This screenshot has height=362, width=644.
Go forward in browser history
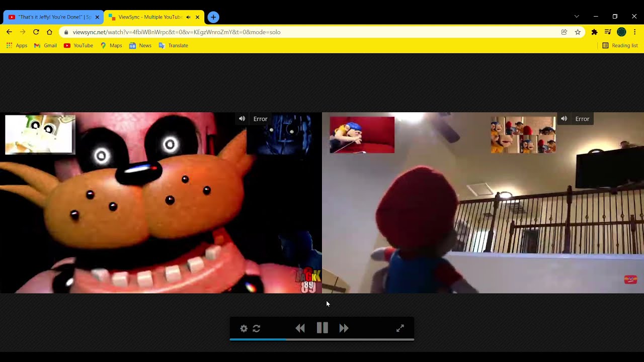pyautogui.click(x=23, y=32)
